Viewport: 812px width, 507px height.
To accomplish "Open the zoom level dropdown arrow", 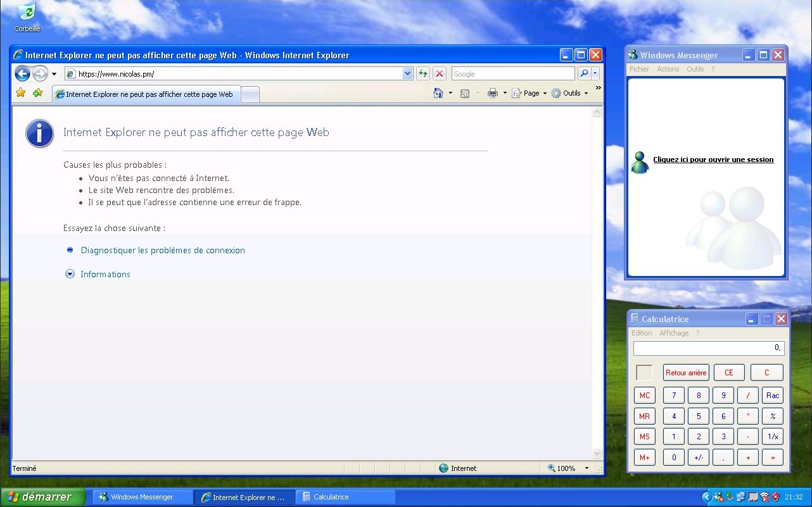I will [x=587, y=468].
